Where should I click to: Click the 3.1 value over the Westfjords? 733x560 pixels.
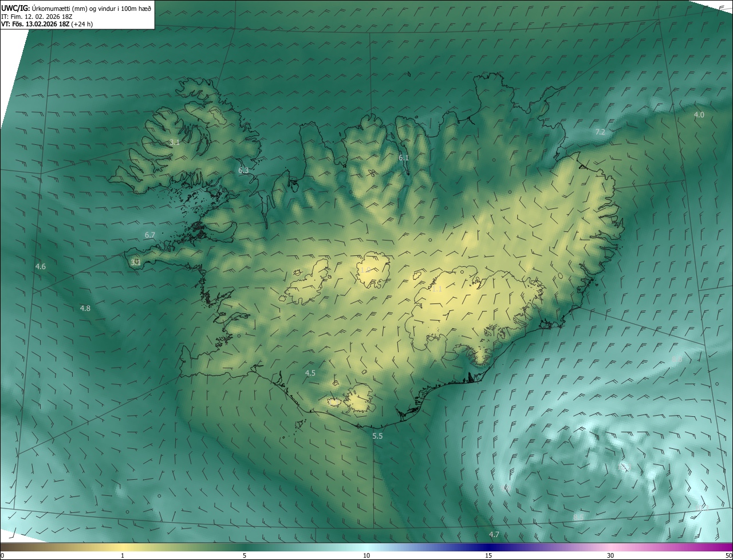pyautogui.click(x=175, y=142)
